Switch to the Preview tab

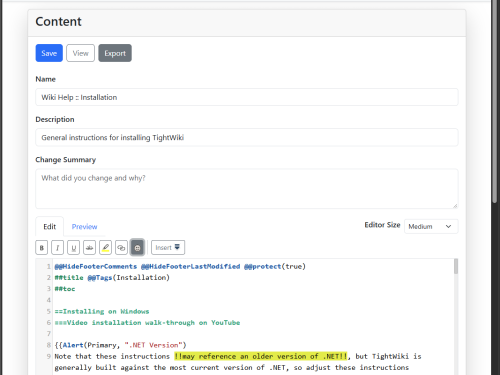tap(84, 227)
